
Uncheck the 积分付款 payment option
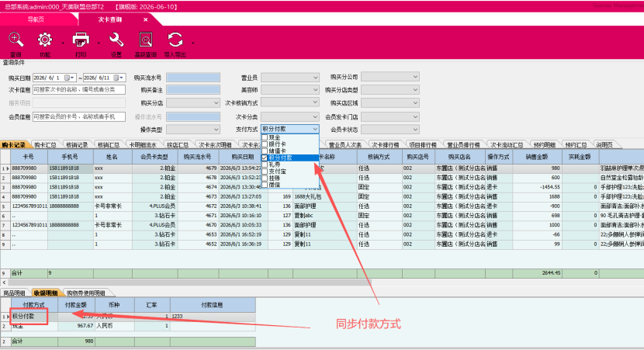click(x=265, y=158)
